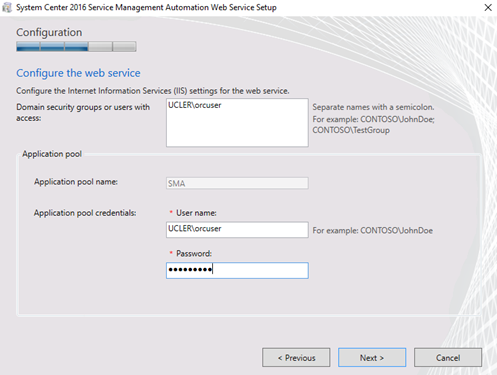Cancel the setup wizard
497x375 pixels.
point(448,358)
